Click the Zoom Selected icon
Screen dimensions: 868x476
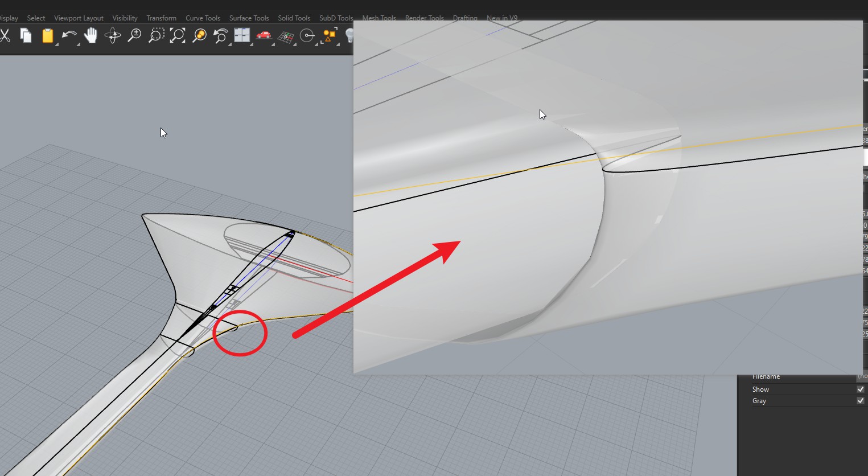199,36
